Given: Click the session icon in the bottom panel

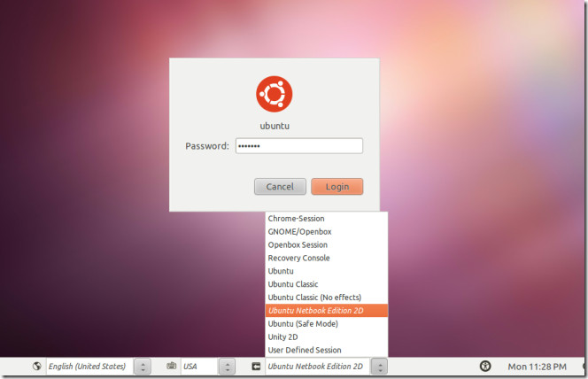Looking at the screenshot, I should [256, 367].
